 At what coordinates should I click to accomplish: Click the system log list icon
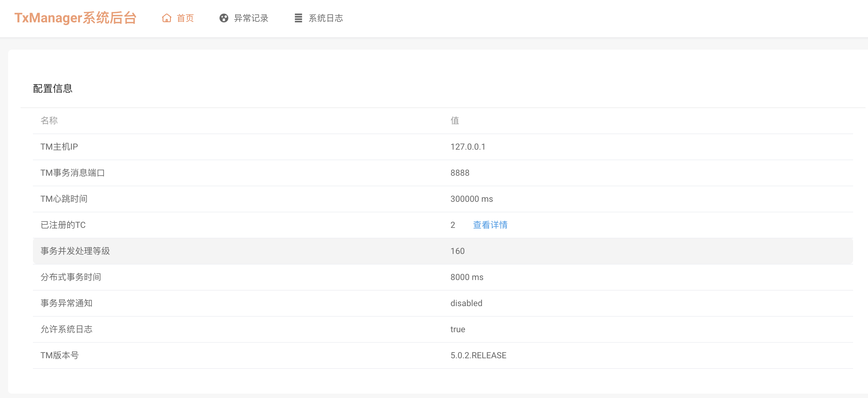click(298, 18)
